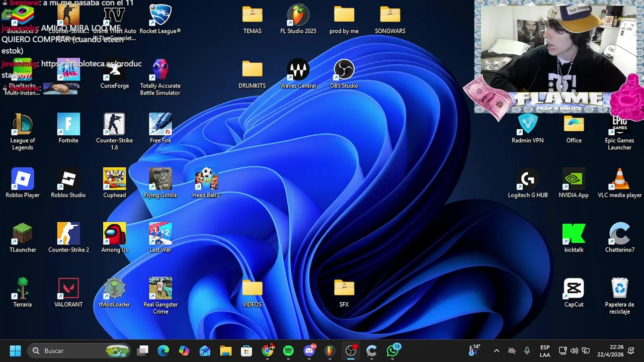Launch the Among Us shortcut
Screen dimensions: 644x362
tap(114, 238)
